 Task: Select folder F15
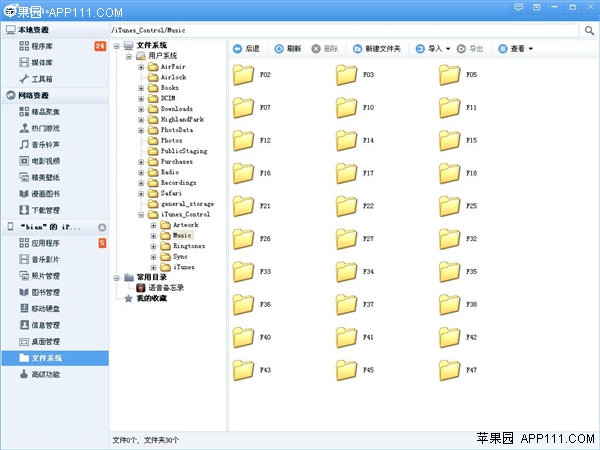[x=458, y=140]
